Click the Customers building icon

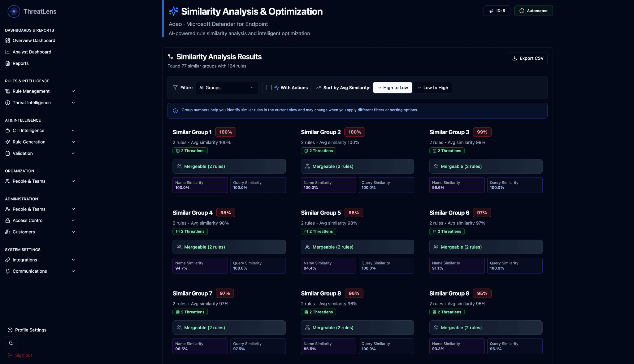click(x=8, y=232)
